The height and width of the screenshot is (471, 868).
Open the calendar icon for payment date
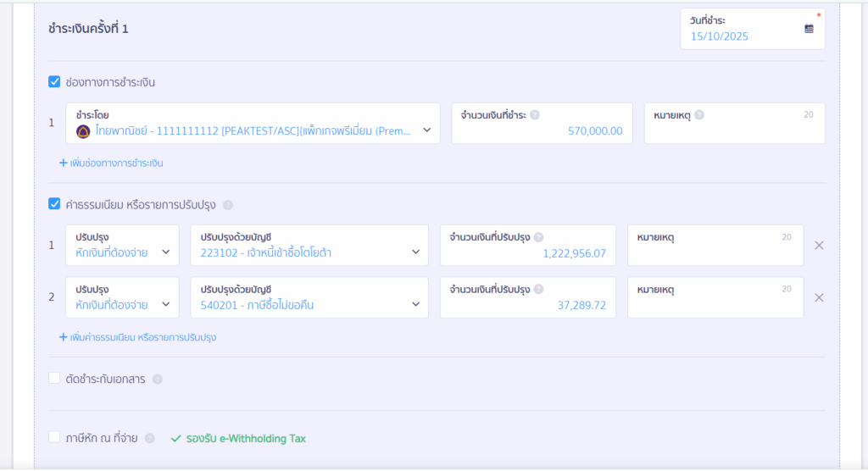click(x=809, y=29)
